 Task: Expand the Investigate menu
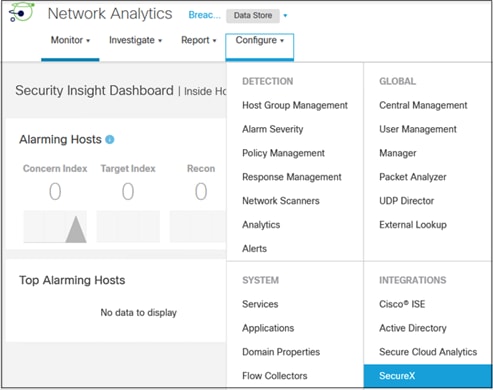click(135, 40)
